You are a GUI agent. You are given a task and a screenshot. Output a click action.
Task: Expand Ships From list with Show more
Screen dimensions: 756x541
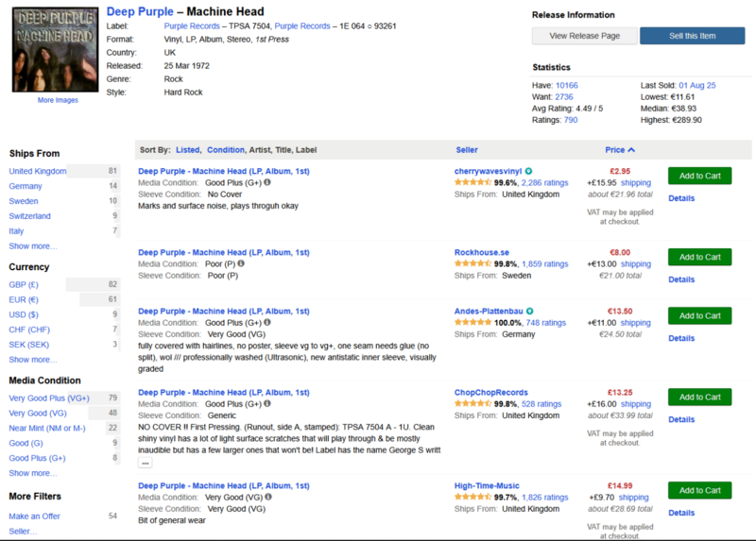pyautogui.click(x=32, y=245)
